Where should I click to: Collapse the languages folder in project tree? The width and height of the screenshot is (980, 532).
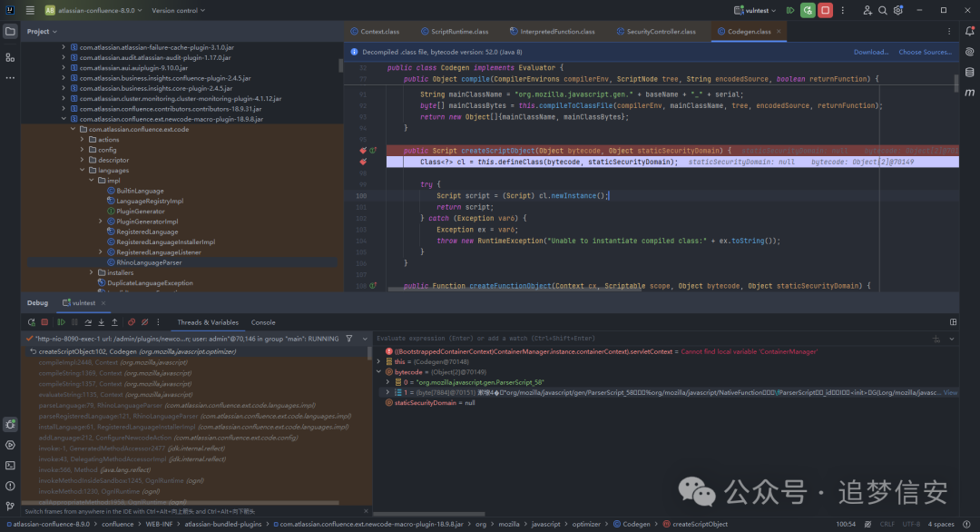82,170
